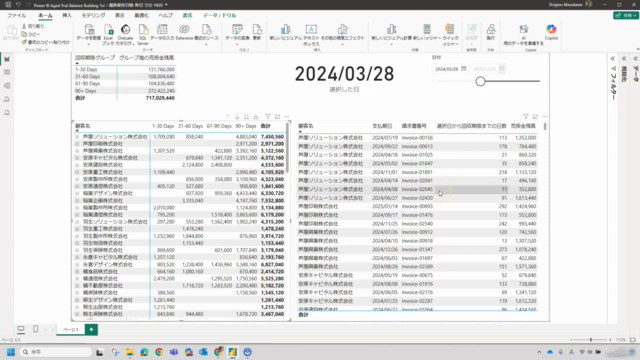Click the zoom slider in status bar
The image size is (640, 360).
(591, 340)
